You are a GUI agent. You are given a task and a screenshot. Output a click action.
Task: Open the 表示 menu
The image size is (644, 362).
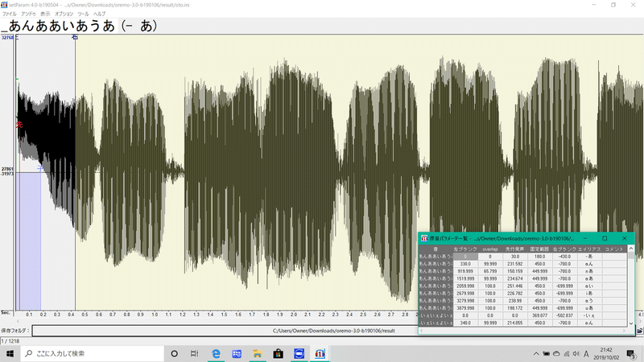45,14
